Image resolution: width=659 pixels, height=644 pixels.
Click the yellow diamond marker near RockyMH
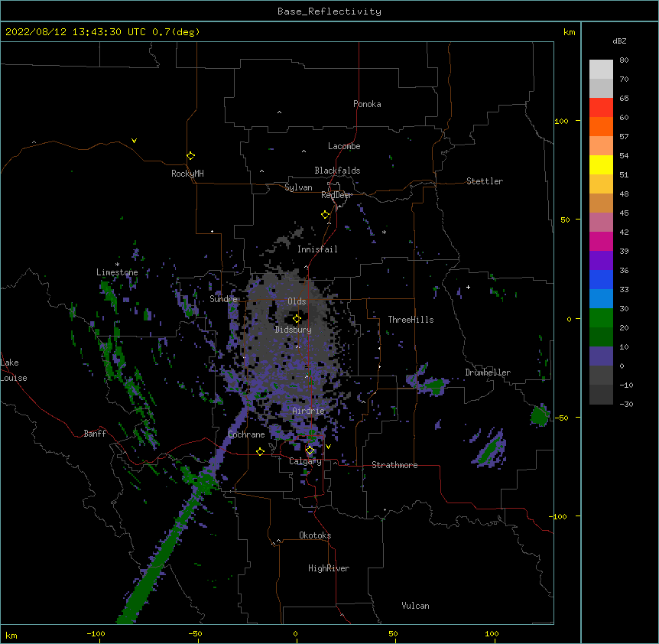tap(190, 155)
